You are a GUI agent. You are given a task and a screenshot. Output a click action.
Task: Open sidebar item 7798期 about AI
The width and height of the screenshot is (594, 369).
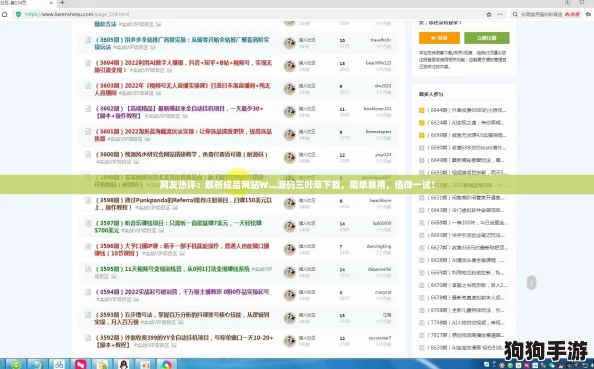[466, 323]
